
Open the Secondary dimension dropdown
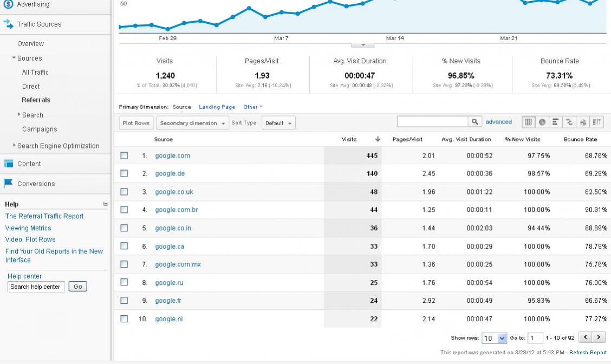click(192, 123)
